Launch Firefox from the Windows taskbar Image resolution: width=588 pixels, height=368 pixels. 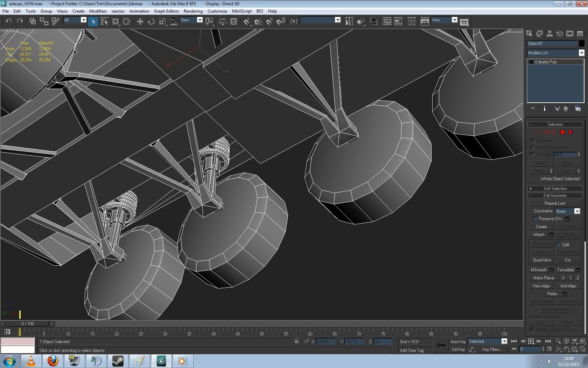click(53, 361)
